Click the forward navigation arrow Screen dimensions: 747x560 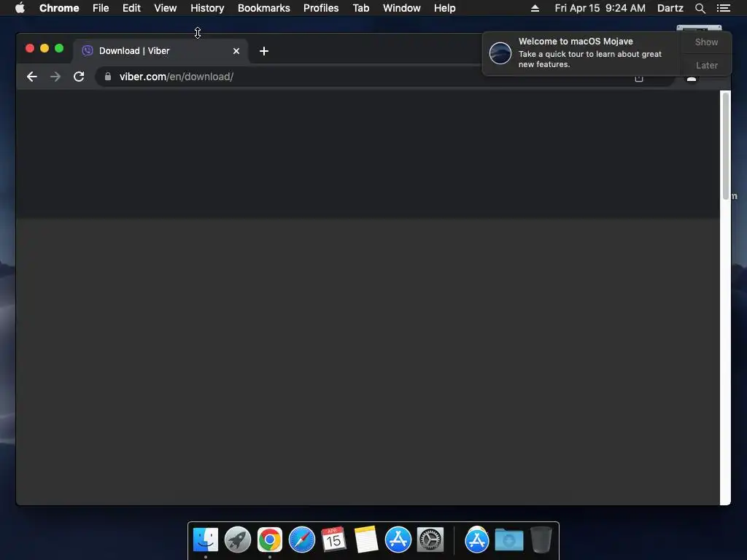pyautogui.click(x=55, y=77)
